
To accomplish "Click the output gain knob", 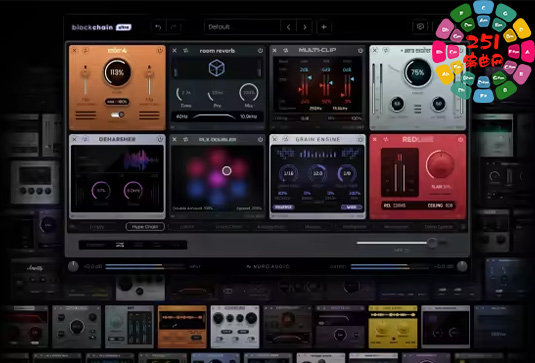I will coord(462,266).
